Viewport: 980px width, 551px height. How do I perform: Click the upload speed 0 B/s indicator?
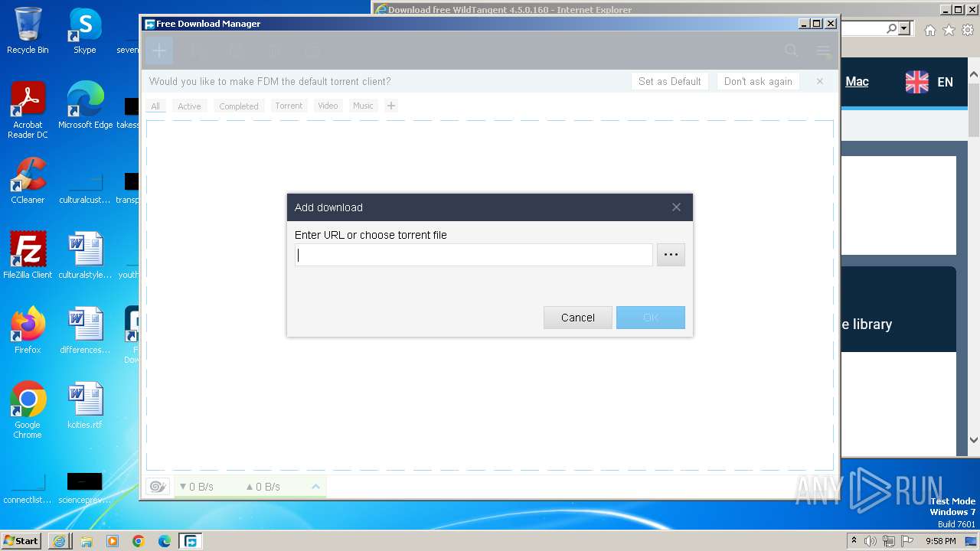point(263,487)
